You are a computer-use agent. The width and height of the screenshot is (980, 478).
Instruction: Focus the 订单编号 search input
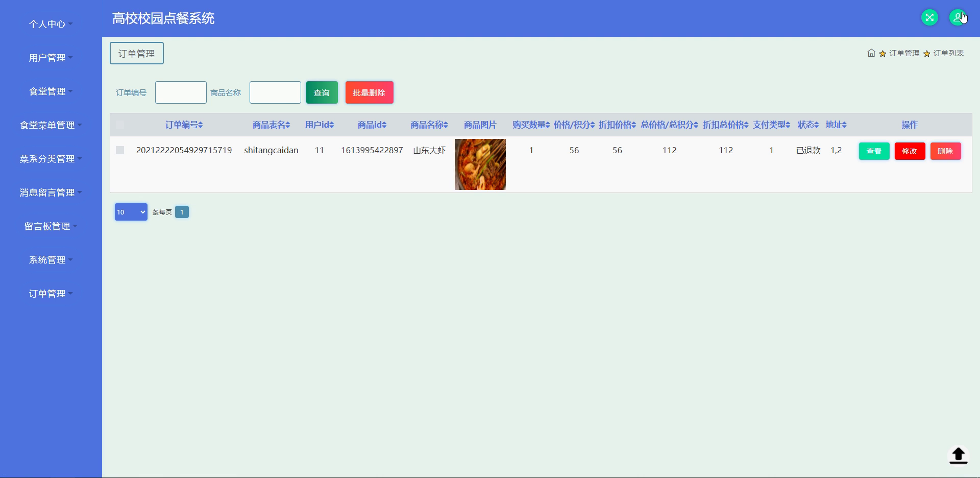pos(181,92)
